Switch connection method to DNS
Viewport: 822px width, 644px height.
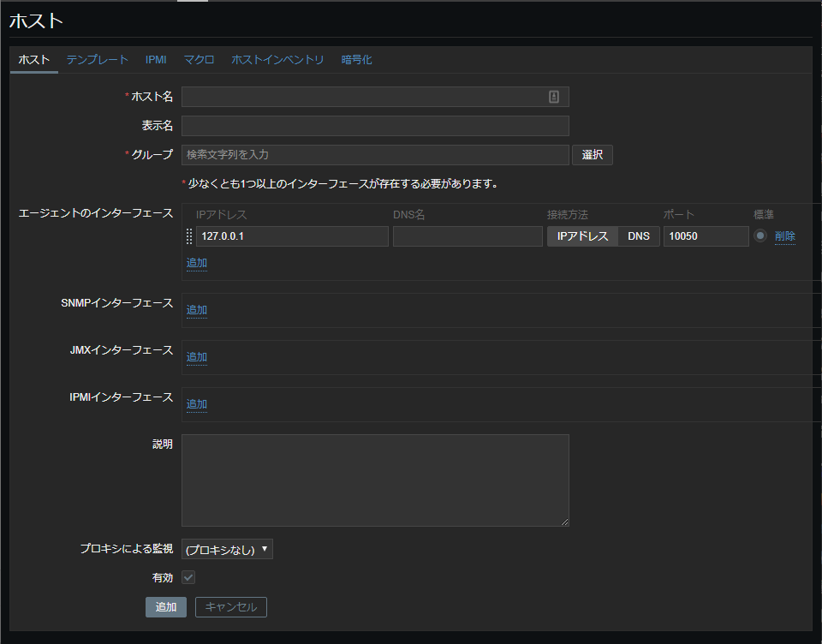coord(638,236)
